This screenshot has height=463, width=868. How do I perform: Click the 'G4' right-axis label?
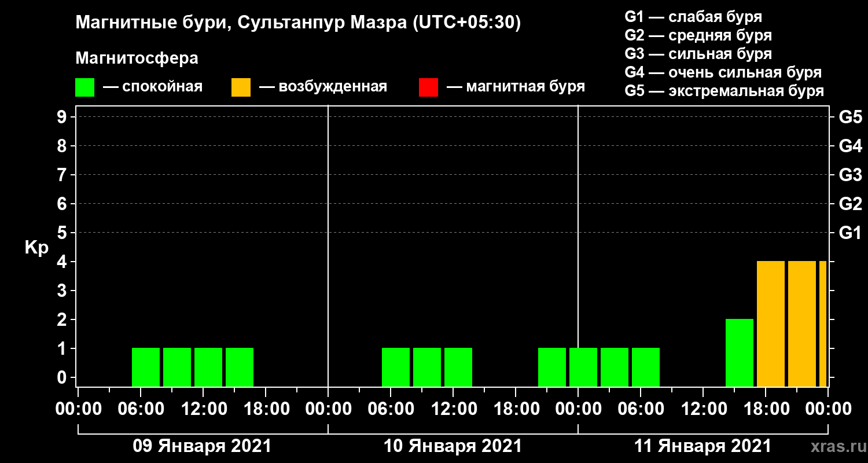pos(850,146)
